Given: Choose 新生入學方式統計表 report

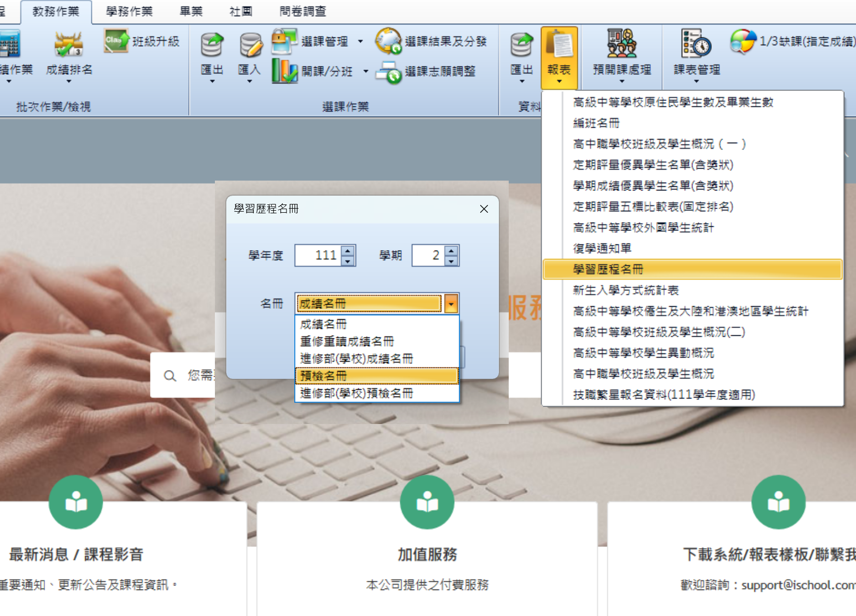Looking at the screenshot, I should pyautogui.click(x=692, y=290).
